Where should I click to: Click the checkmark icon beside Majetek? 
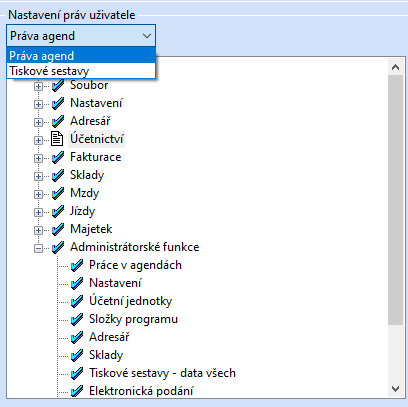click(x=58, y=229)
